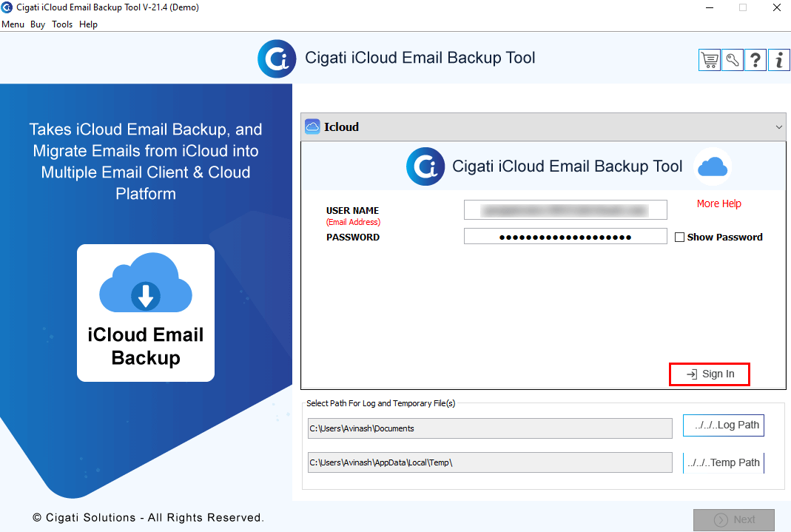Click the app icon in title bar
The image size is (791, 532).
pos(7,7)
